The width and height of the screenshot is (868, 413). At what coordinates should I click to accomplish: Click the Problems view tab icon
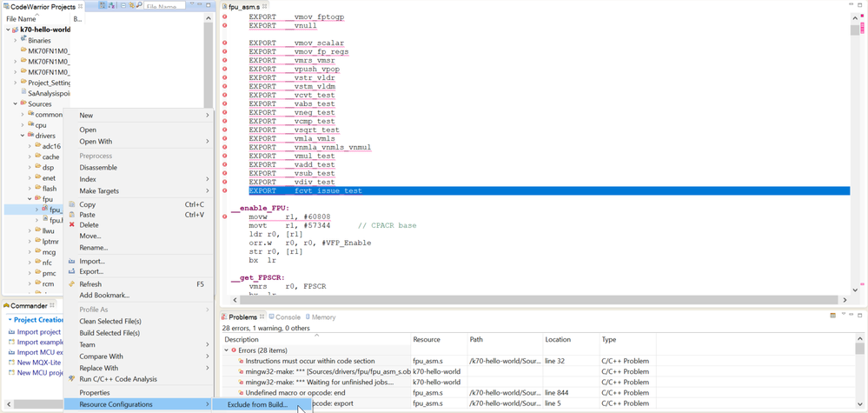(225, 317)
